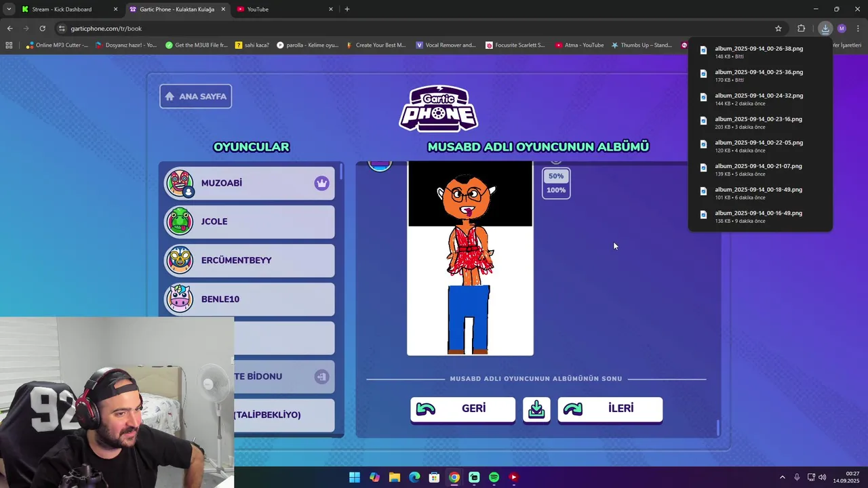
Task: Select player BENLE10 in the list
Action: coord(250,299)
